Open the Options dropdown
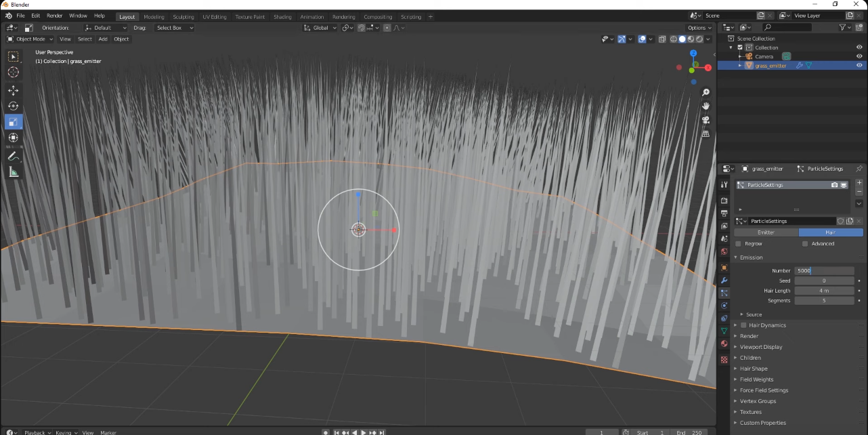Image resolution: width=868 pixels, height=435 pixels. 699,28
